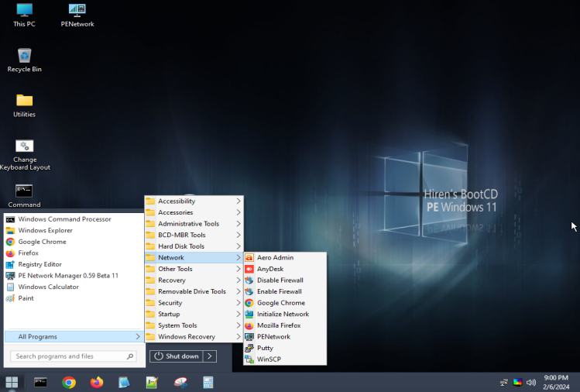This screenshot has width=580, height=392.
Task: Open PE Network Manager 0.59 Beta 11
Action: (x=74, y=275)
